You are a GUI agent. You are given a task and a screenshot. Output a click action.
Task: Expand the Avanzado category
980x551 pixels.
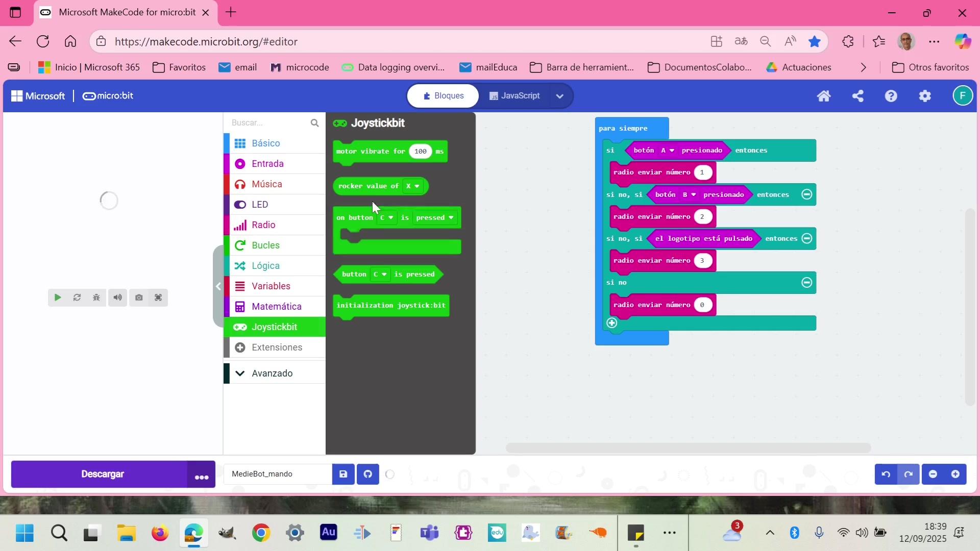(272, 373)
